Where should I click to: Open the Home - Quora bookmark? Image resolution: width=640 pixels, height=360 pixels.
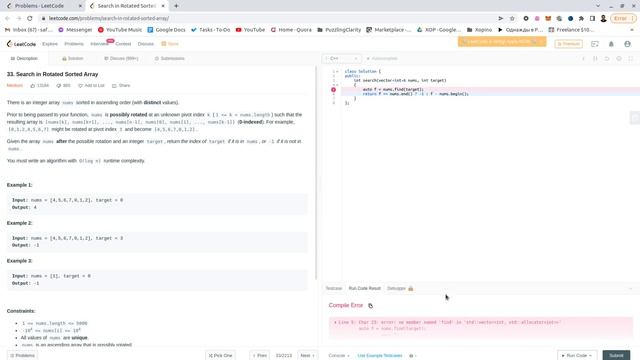(291, 30)
